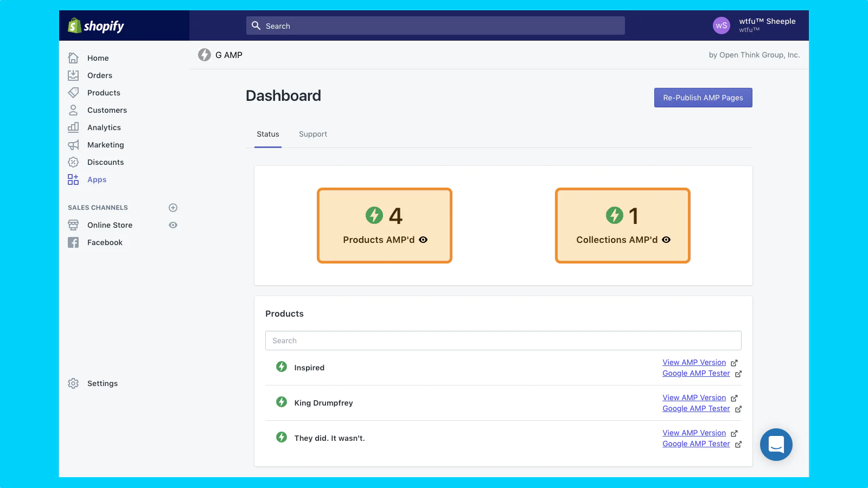The height and width of the screenshot is (488, 868).
Task: Click the green bolt beside King Drumpfrey
Action: pyautogui.click(x=282, y=402)
